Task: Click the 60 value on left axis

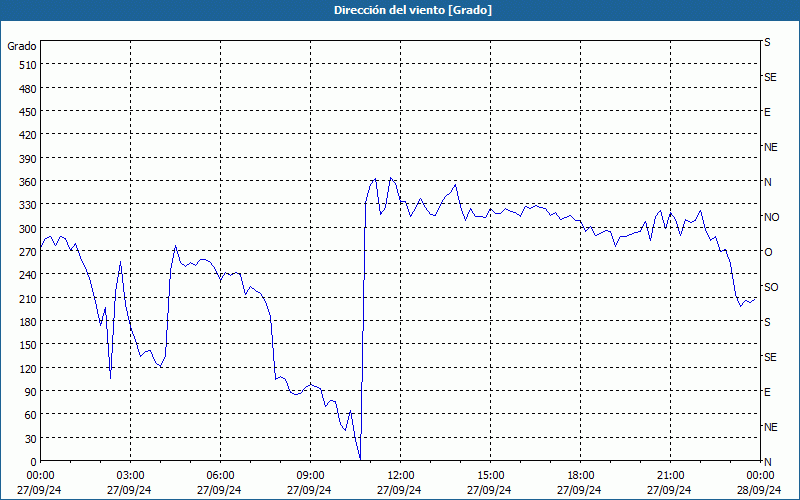Action: coord(31,415)
